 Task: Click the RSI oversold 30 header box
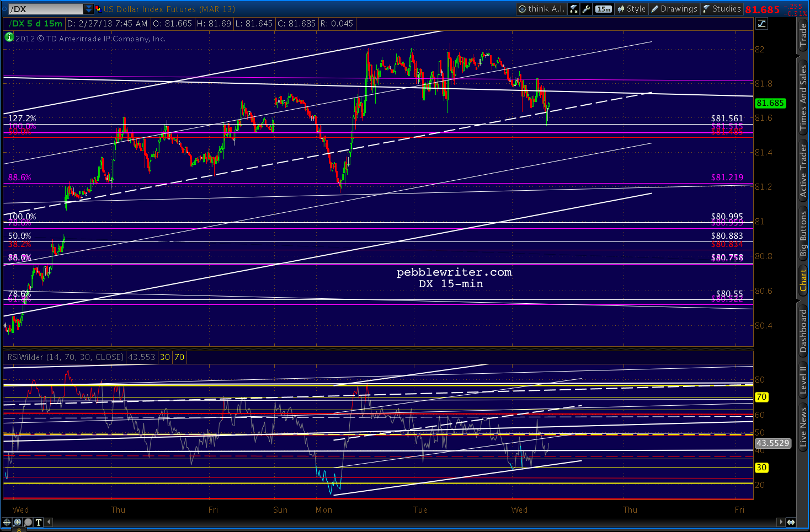pyautogui.click(x=165, y=357)
